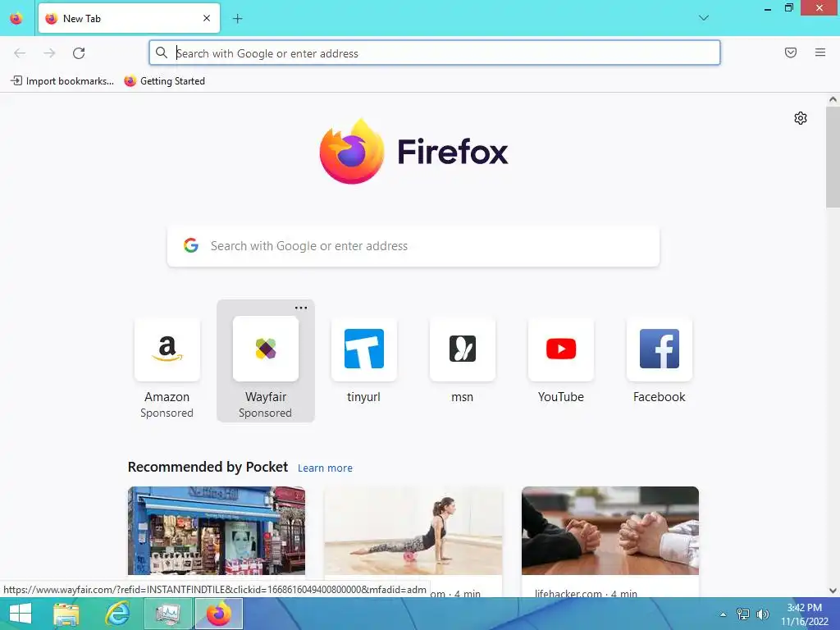The width and height of the screenshot is (840, 630).
Task: Select the New Tab tab title
Action: click(81, 19)
